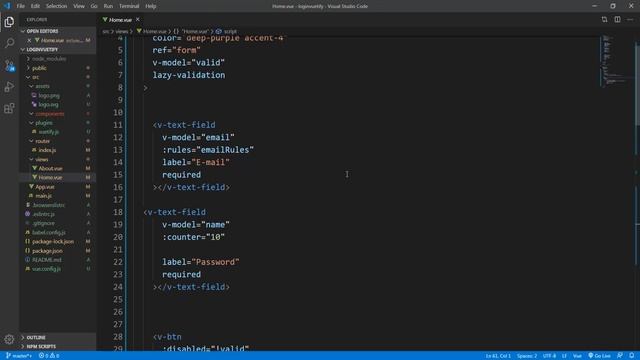Open babel.config.js in the explorer

(x=57, y=232)
